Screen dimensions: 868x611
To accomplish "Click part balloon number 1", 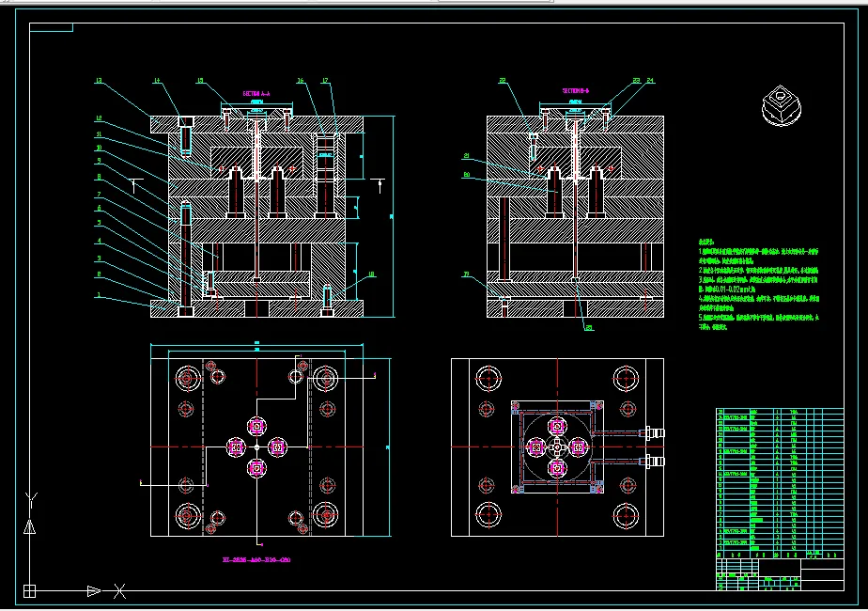I will click(x=99, y=295).
